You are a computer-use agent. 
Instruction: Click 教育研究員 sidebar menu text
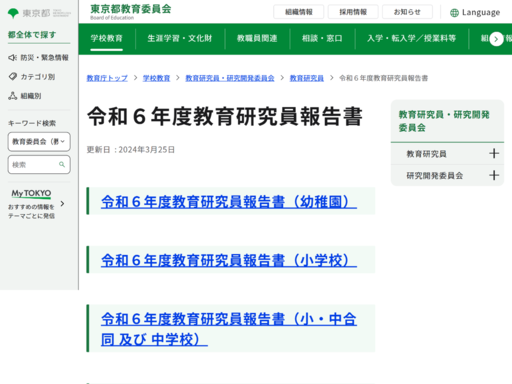click(x=426, y=154)
